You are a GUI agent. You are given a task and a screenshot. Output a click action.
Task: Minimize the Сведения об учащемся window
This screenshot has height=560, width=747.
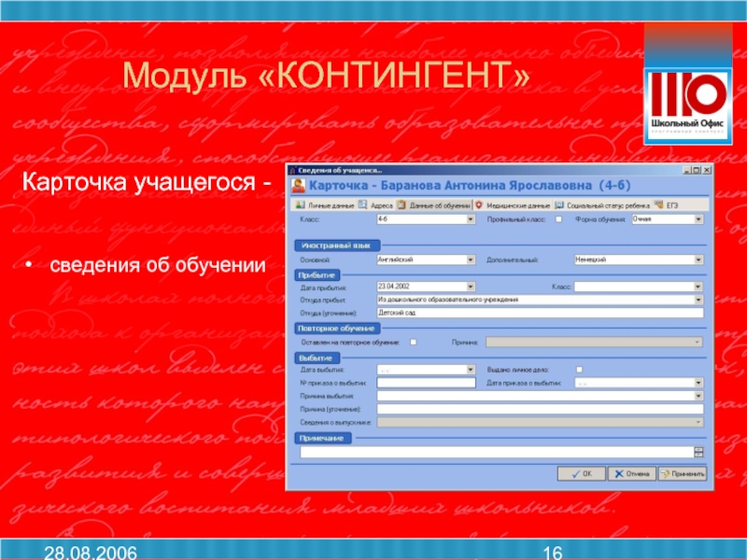tap(687, 170)
